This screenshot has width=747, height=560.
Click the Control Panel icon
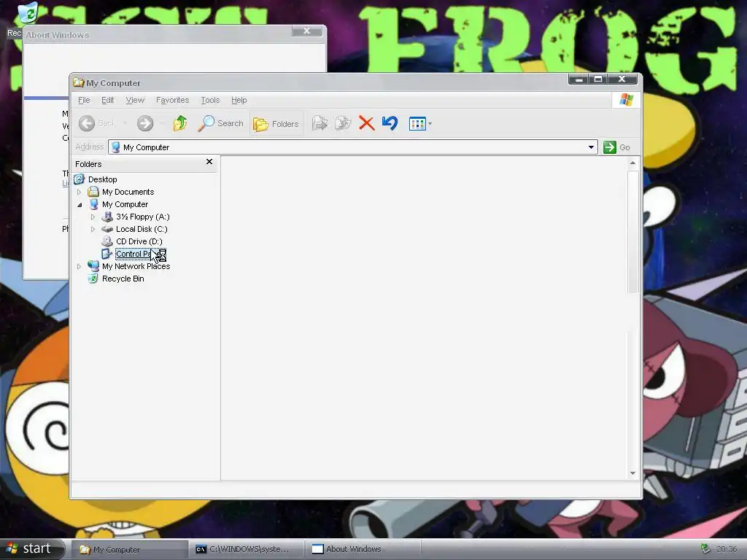point(107,254)
